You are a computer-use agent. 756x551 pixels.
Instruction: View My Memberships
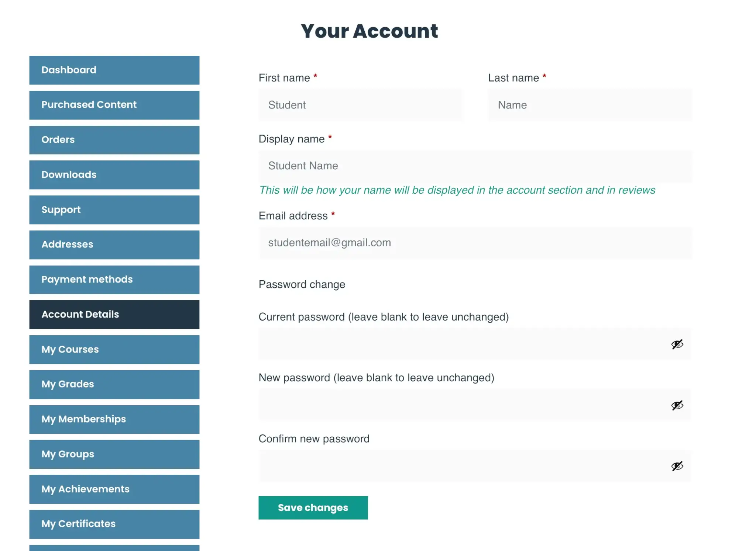click(114, 419)
